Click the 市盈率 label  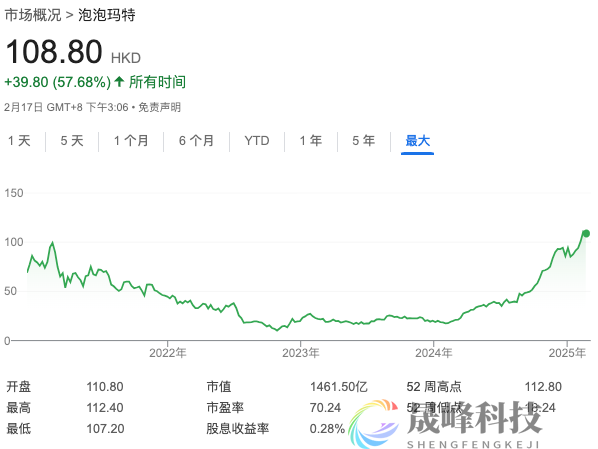coord(225,408)
